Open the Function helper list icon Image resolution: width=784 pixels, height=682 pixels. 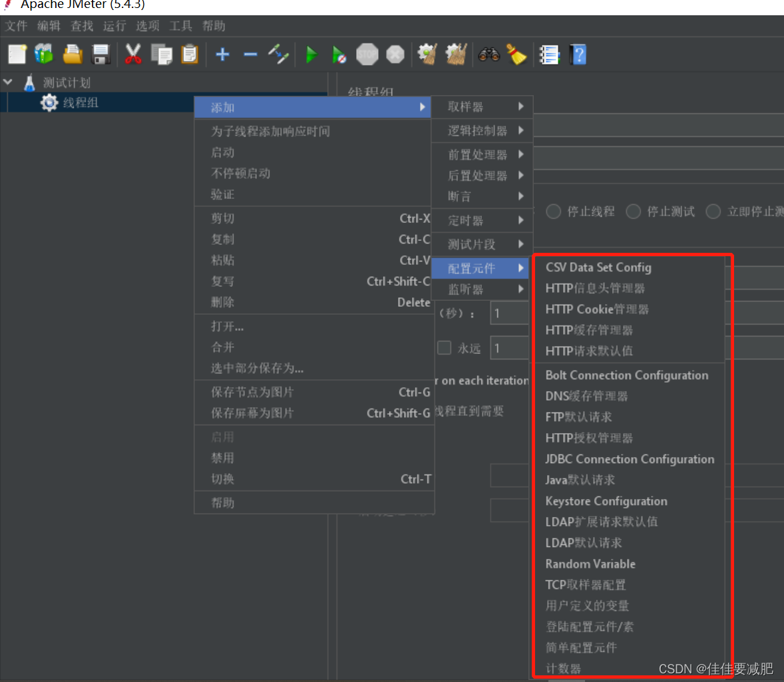549,55
